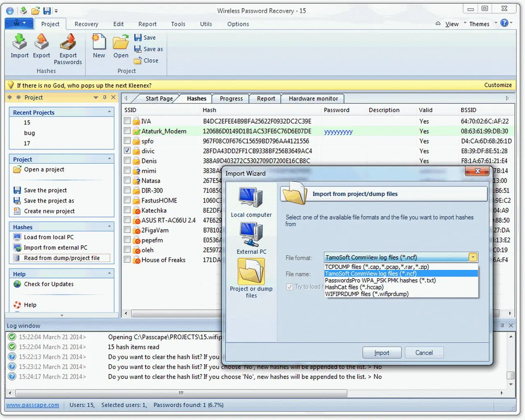
Task: Click the Save item in the ribbon
Action: pos(145,38)
